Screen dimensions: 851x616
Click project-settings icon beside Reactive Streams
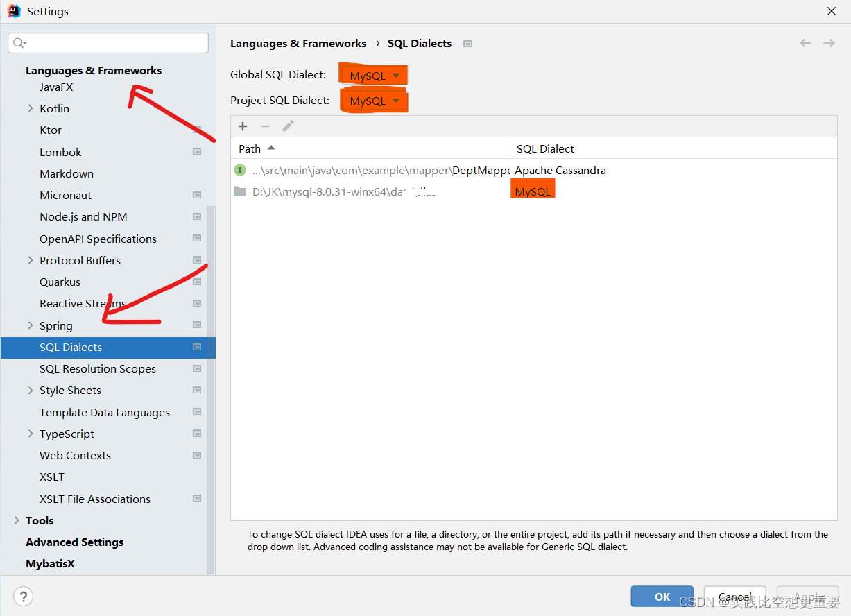click(x=197, y=303)
